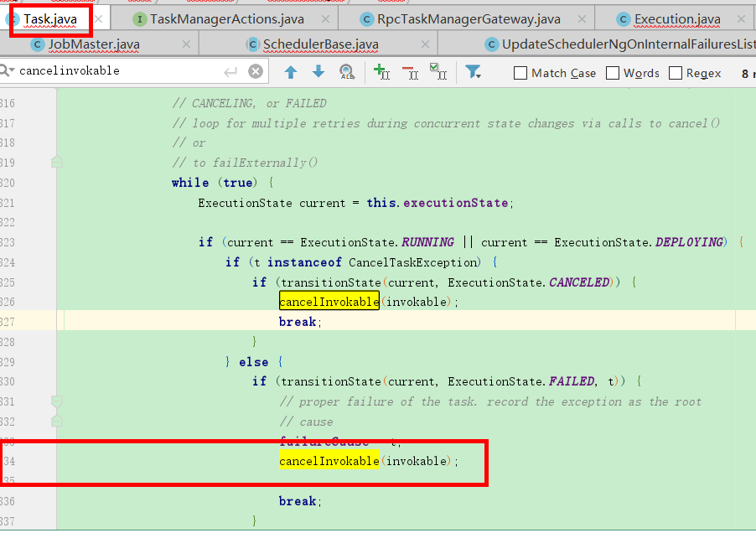Viewport: 756px width, 533px height.
Task: Click the interface icon on TaskManagerActions.java tab
Action: pos(139,19)
